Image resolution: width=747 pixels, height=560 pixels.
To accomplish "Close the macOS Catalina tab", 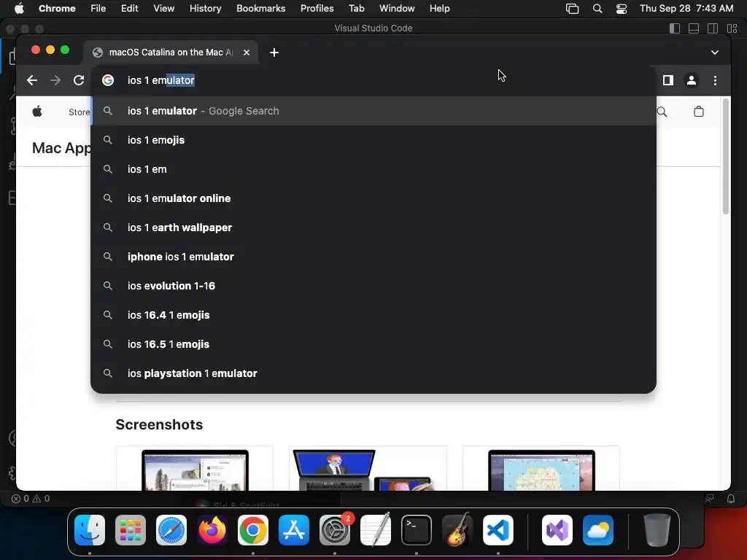I will [x=247, y=52].
